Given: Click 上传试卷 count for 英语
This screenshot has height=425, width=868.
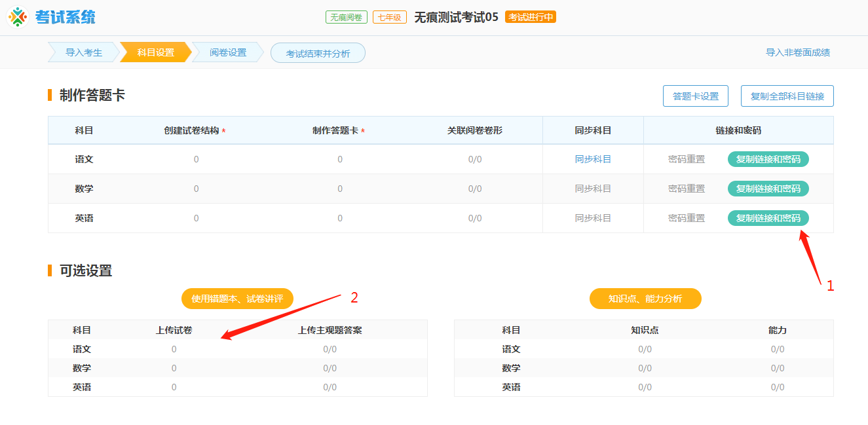Looking at the screenshot, I should pos(174,387).
